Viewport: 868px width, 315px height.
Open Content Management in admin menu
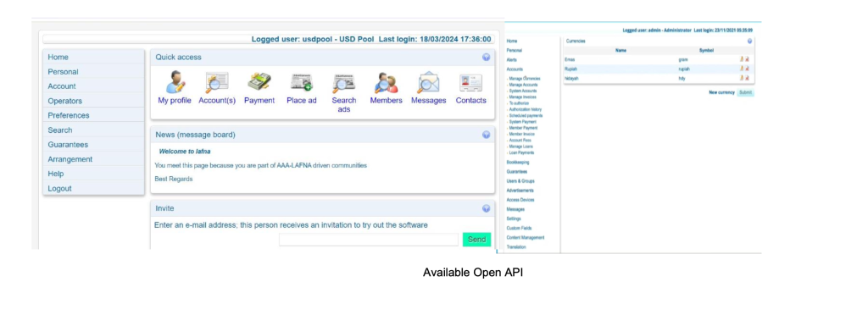526,238
